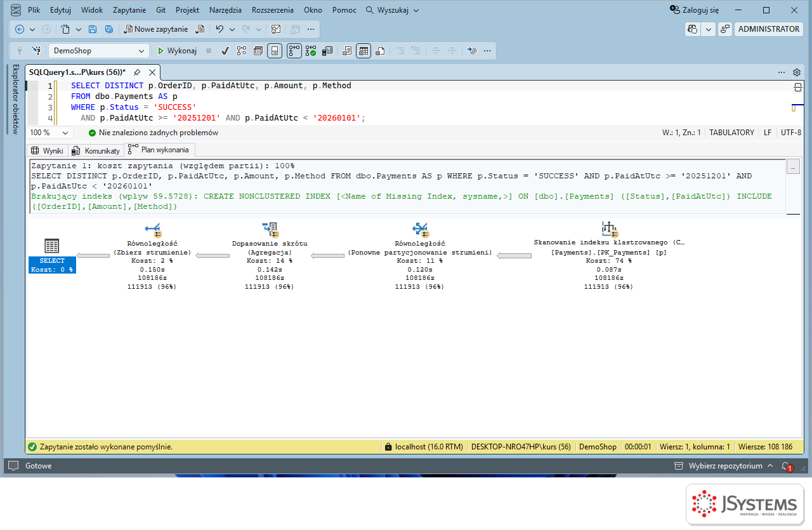
Task: Click the Save All toolbar icon
Action: click(108, 29)
